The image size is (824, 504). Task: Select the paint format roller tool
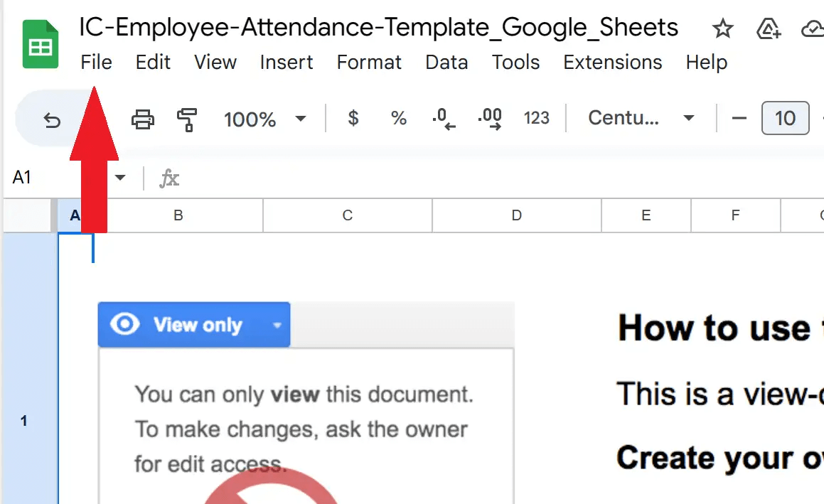(187, 119)
